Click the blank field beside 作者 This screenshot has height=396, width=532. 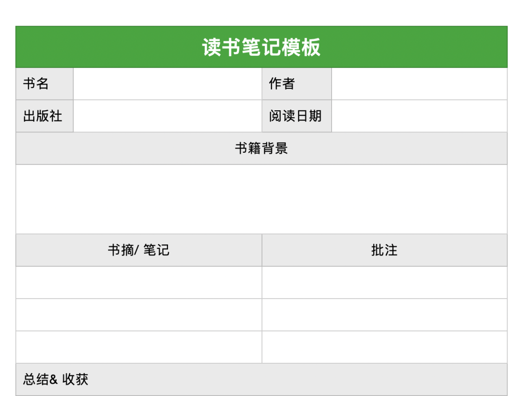click(419, 84)
